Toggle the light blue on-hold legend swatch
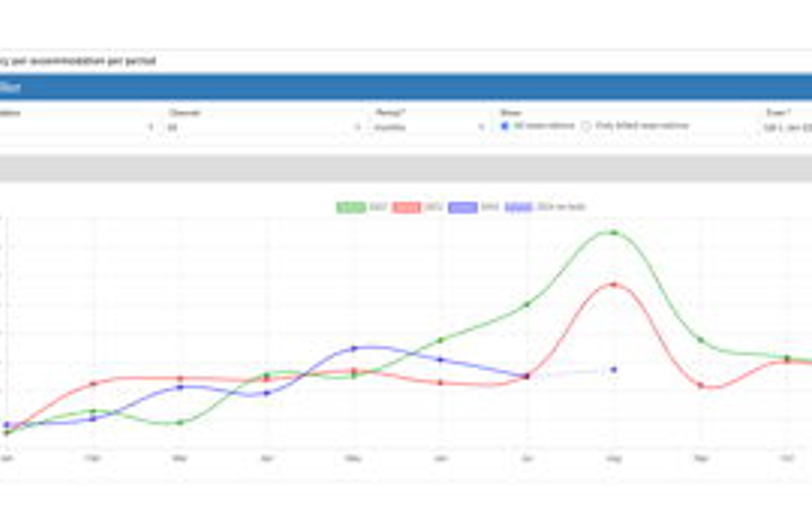 click(519, 207)
